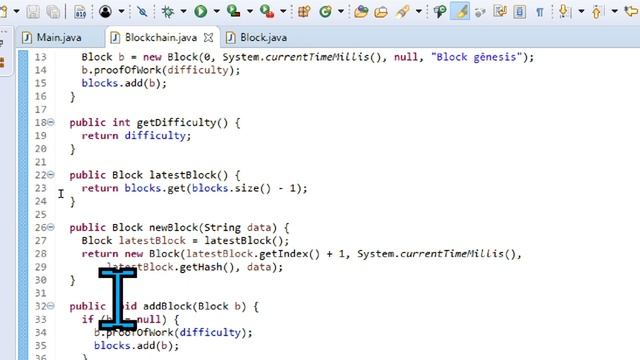Click the gray icon right of Mark Occurrences
Viewport: 640px width, 360px height.
coord(480,12)
